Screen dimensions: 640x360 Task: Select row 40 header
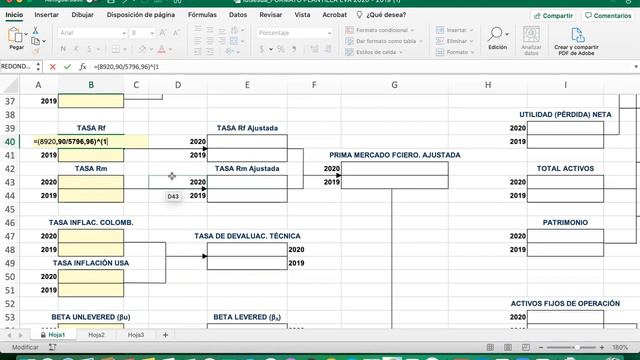pos(10,142)
